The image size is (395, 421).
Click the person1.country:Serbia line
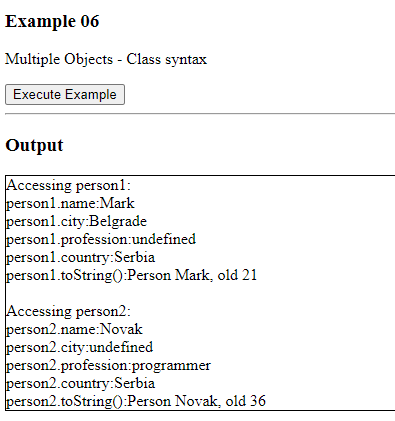click(81, 257)
